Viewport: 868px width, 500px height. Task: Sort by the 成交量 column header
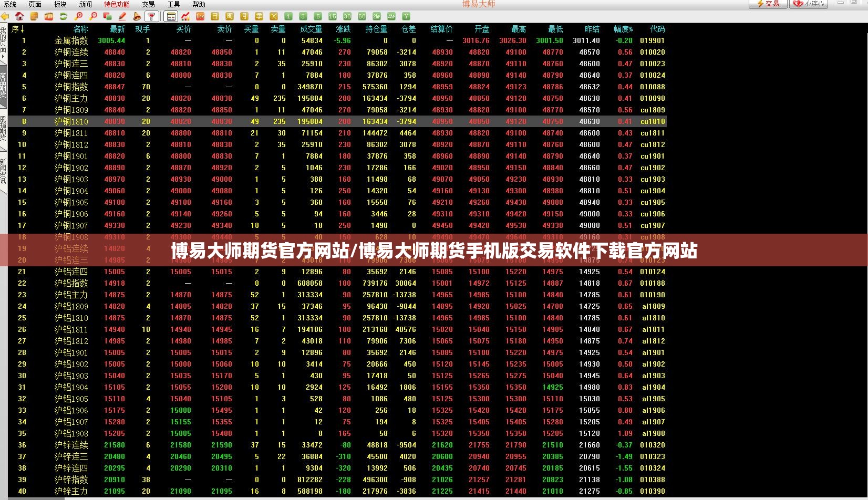coord(311,29)
